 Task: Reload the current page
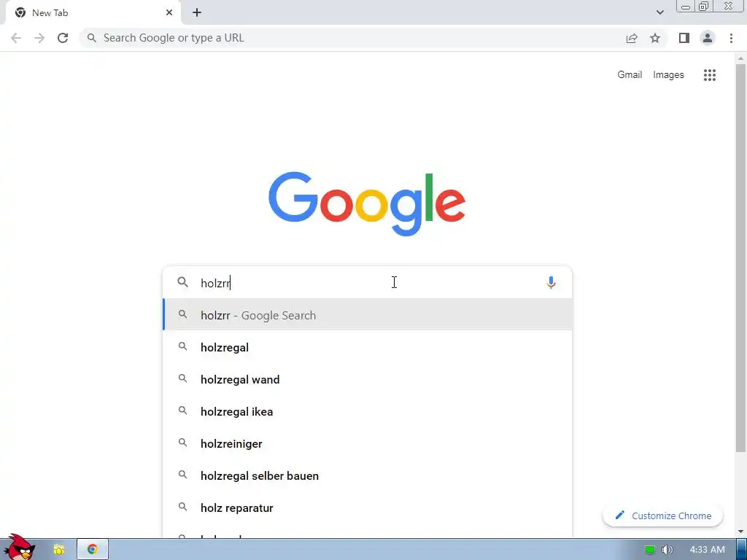tap(63, 38)
